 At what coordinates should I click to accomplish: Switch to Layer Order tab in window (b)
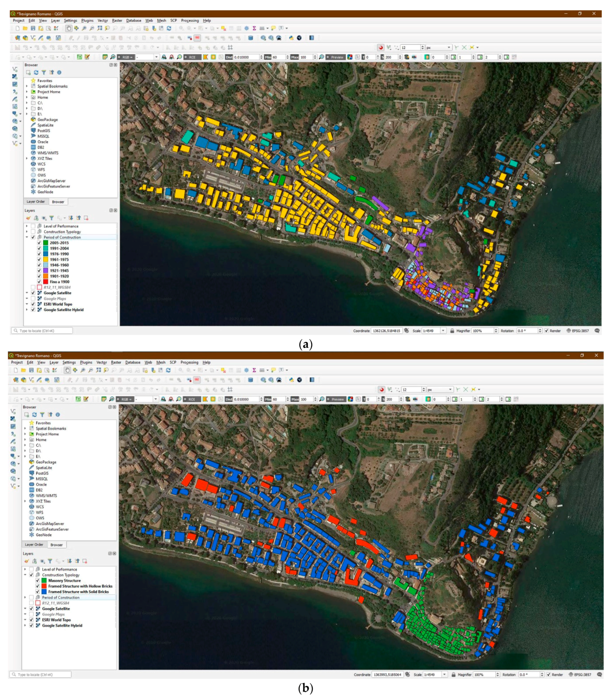click(34, 545)
